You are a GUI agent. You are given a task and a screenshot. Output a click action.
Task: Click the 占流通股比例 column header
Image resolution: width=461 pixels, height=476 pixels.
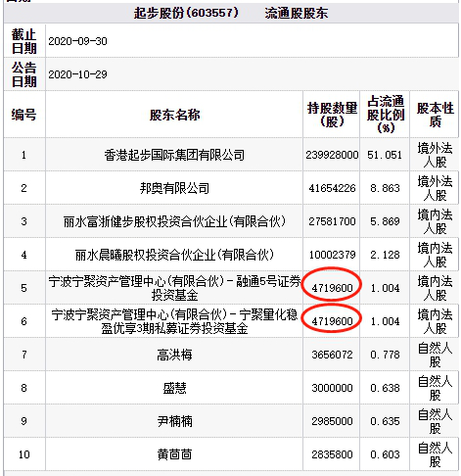click(385, 115)
